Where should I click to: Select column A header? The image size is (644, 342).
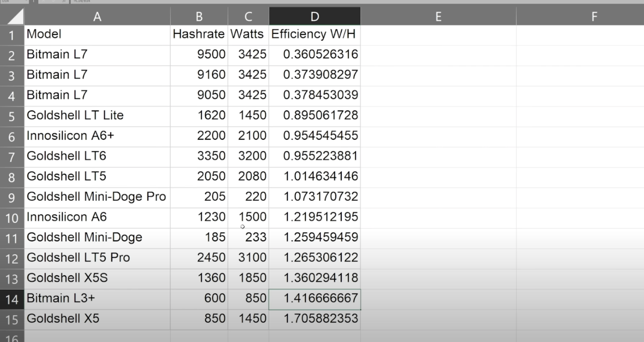tap(97, 17)
